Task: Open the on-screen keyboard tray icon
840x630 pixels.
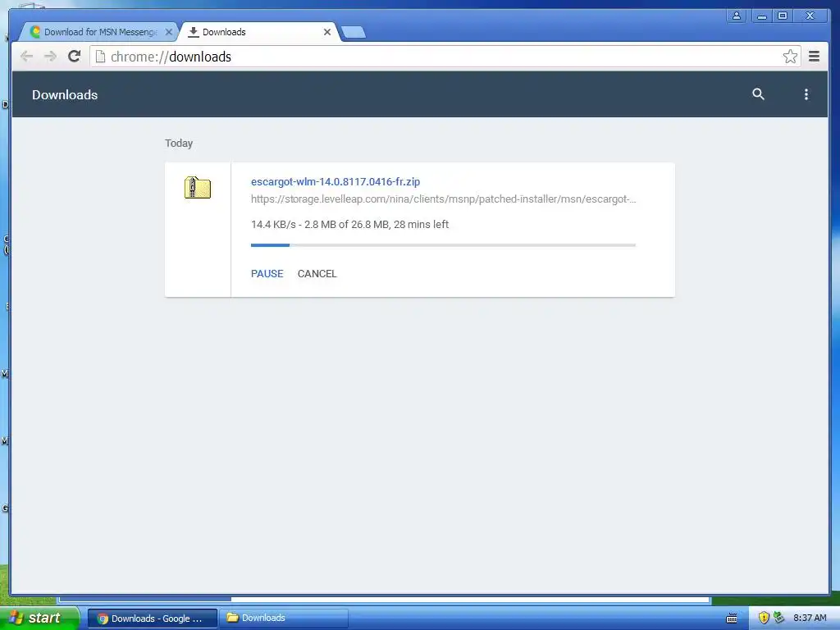Action: pos(731,619)
